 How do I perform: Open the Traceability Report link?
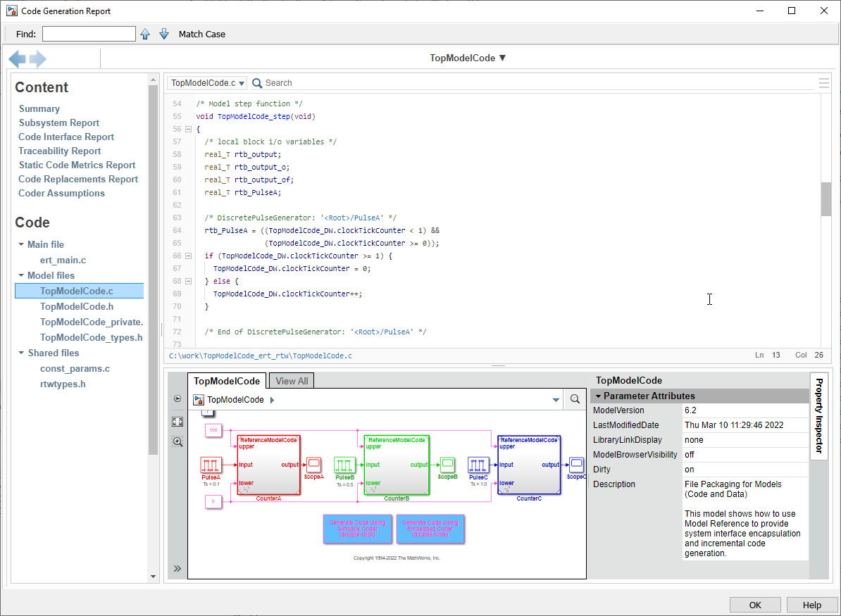[x=60, y=151]
